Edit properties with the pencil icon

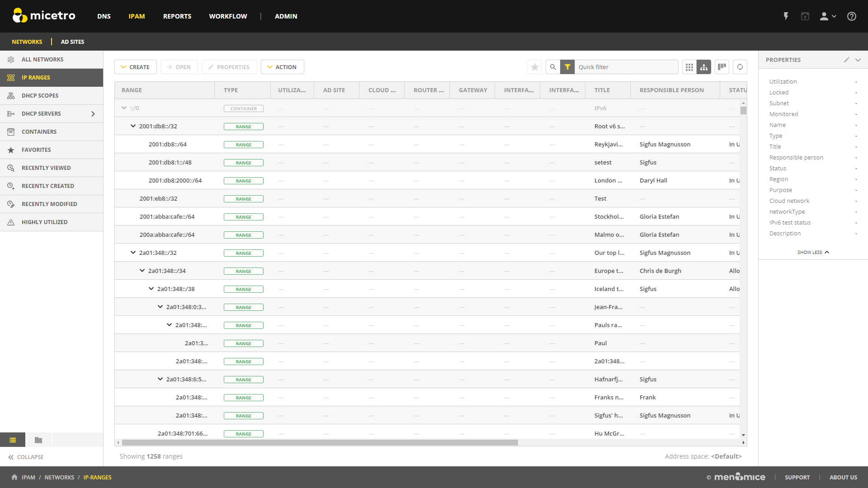coord(846,60)
